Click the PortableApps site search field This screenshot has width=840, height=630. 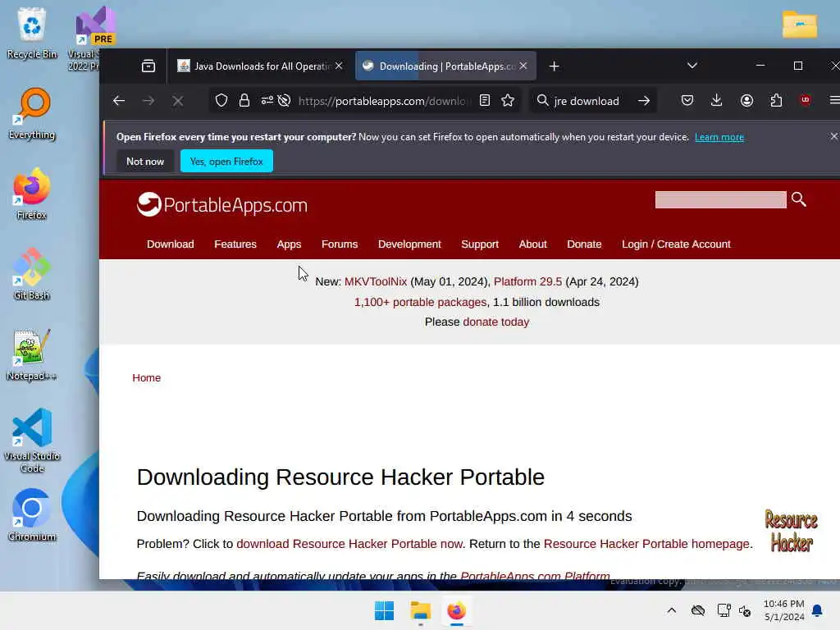click(x=720, y=200)
